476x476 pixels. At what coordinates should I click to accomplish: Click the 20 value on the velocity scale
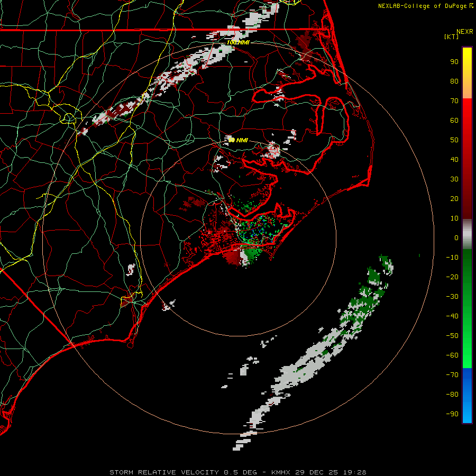pos(454,199)
